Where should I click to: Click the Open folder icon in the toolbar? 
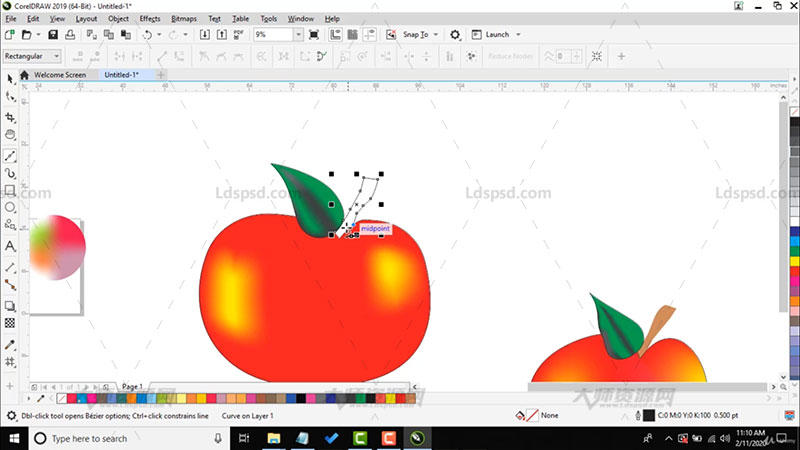27,35
